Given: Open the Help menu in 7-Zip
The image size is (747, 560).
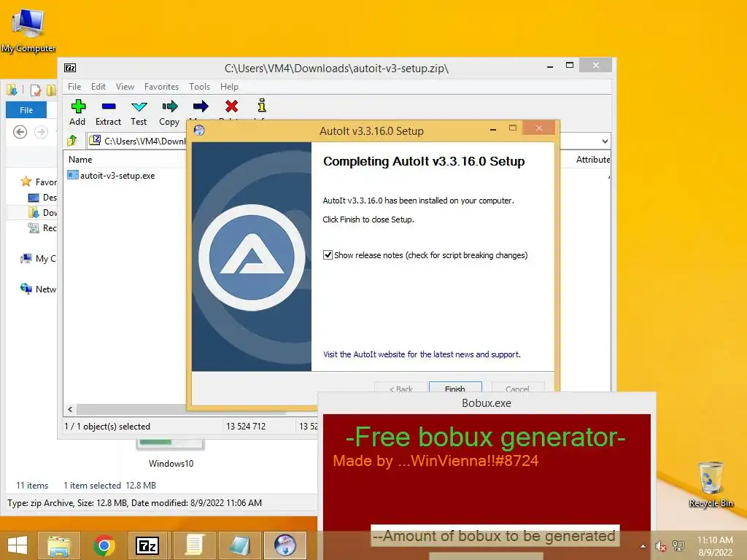Looking at the screenshot, I should tap(229, 87).
